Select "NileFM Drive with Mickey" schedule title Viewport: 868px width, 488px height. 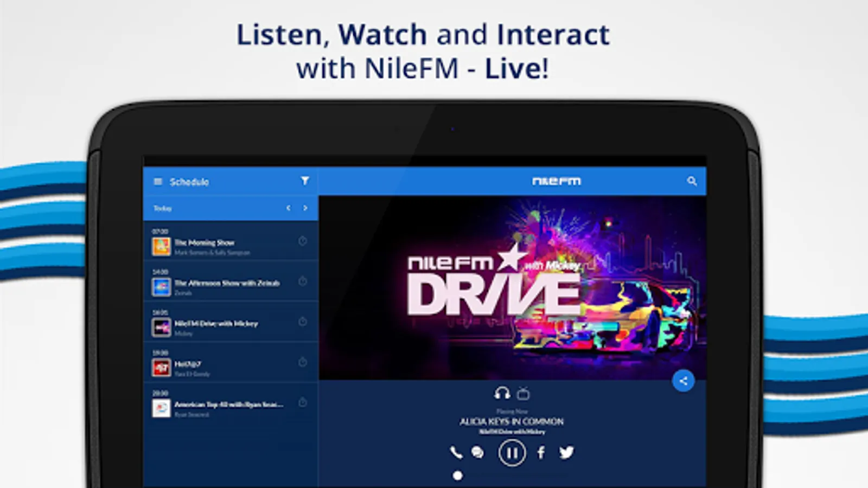[216, 324]
